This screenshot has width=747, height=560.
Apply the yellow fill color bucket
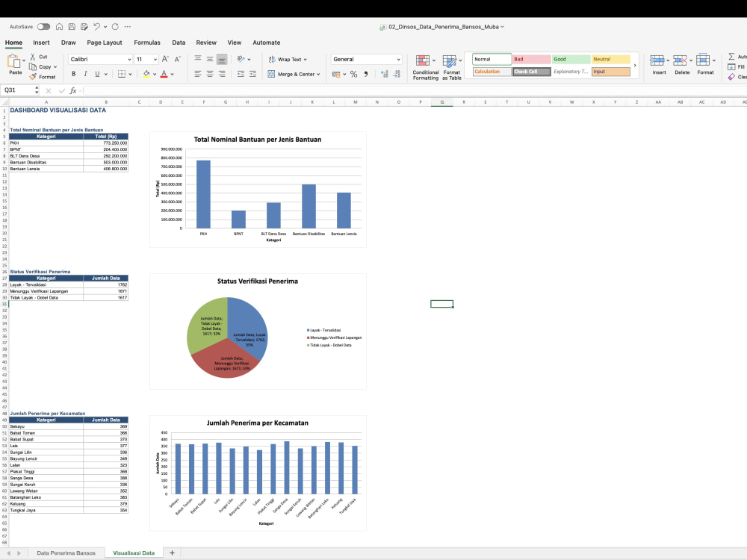146,74
